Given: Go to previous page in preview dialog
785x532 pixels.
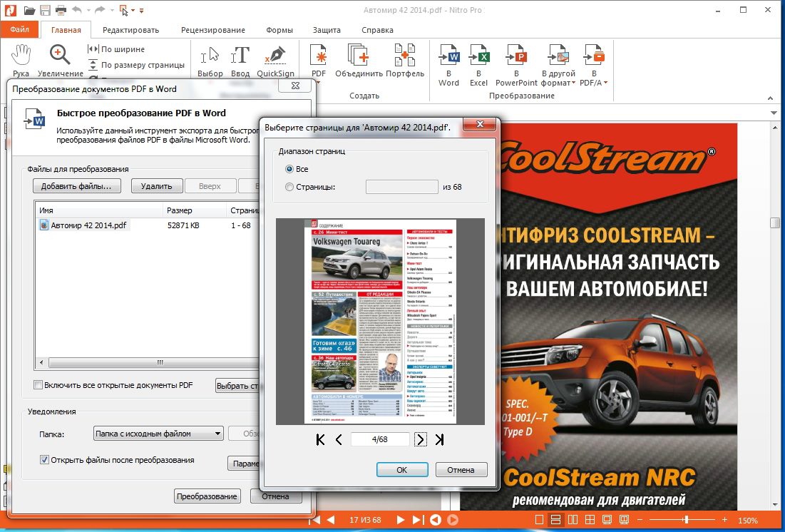Looking at the screenshot, I should click(339, 440).
